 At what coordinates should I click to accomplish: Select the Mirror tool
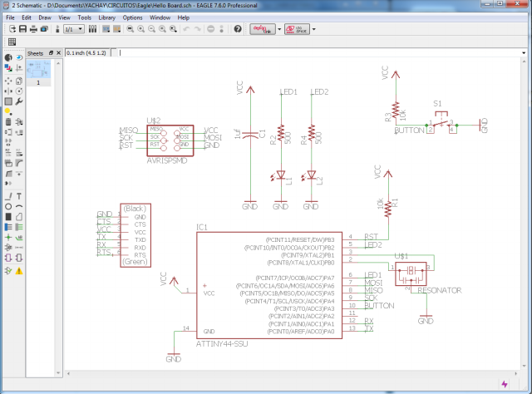tap(8, 91)
